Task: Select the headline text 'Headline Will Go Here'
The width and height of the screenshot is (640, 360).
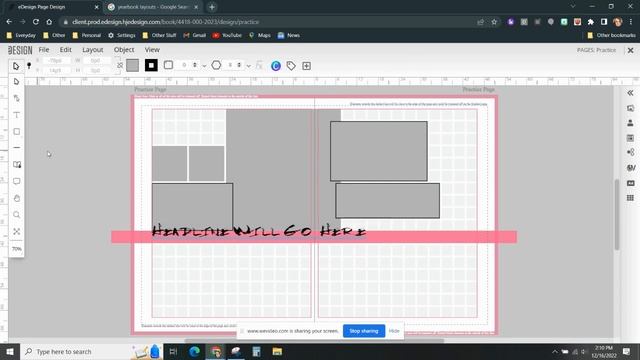Action: point(259,231)
